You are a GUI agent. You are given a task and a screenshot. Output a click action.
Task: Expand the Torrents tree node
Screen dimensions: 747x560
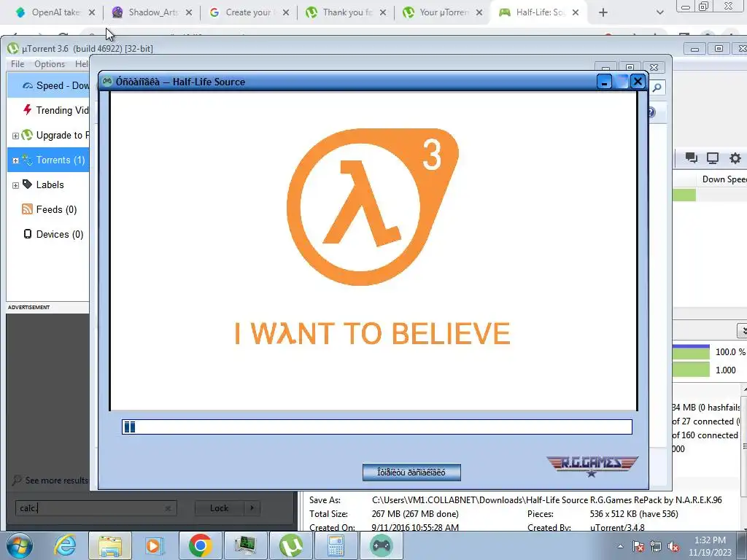pyautogui.click(x=15, y=160)
